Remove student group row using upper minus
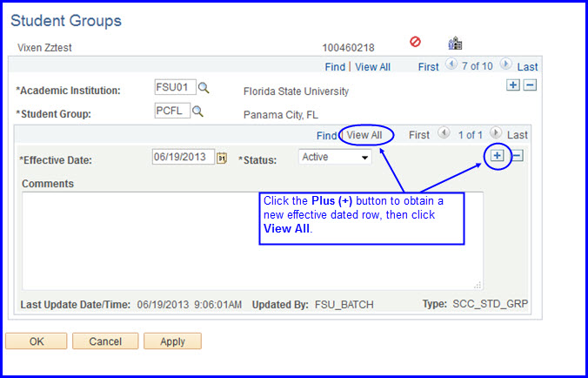The height and width of the screenshot is (378, 588). (530, 84)
